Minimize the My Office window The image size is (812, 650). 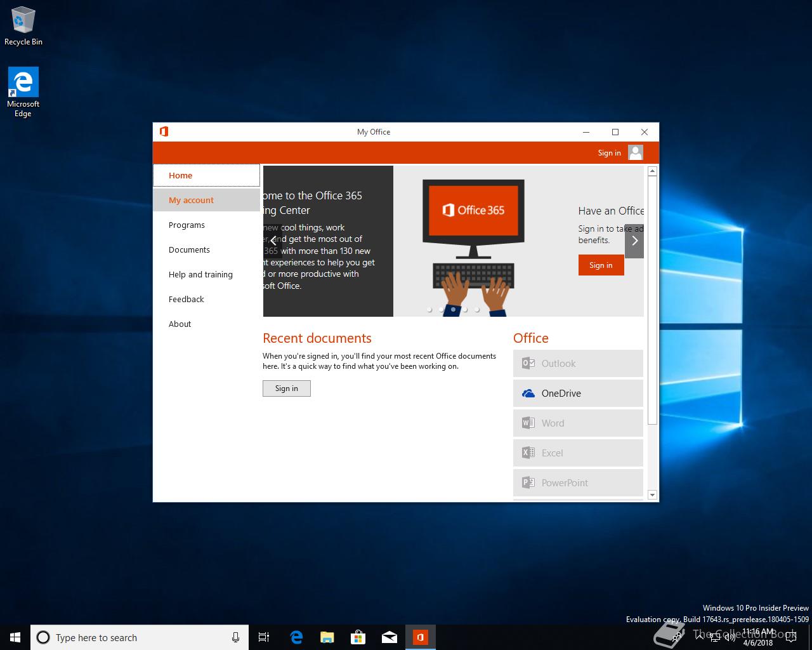coord(586,132)
